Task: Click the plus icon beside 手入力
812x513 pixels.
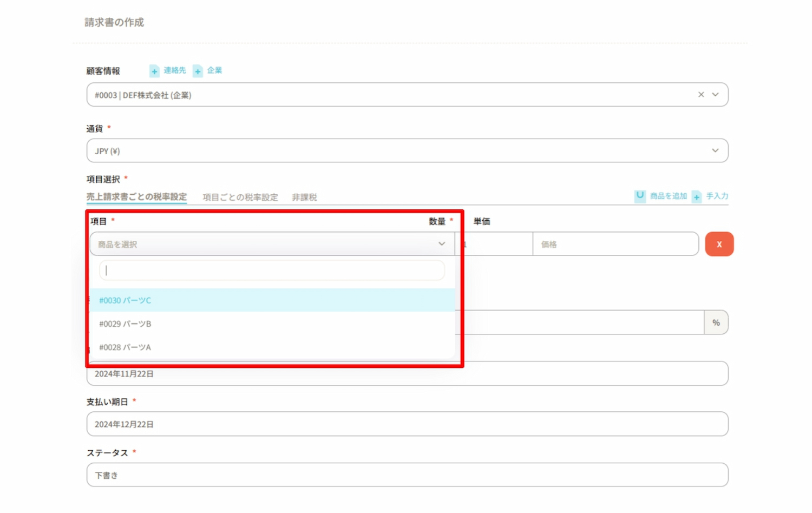Action: 697,196
